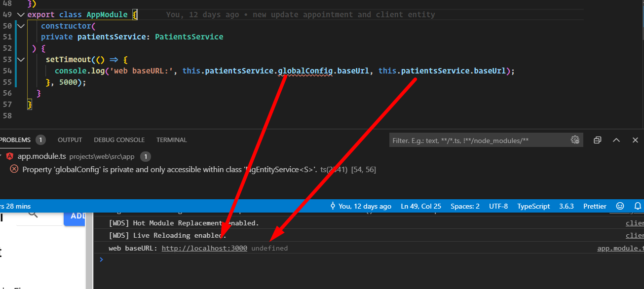
Task: Switch to the OUTPUT tab
Action: pos(70,140)
